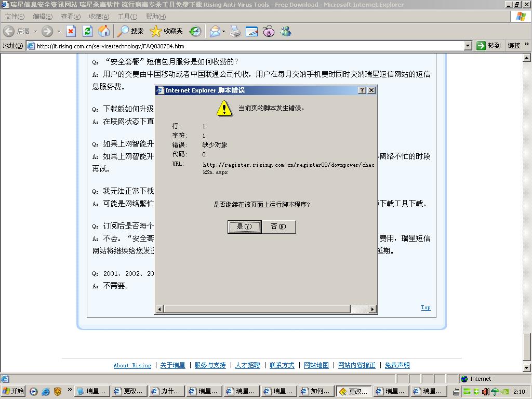Expand the Mail dropdown arrow
Viewport: 532px width, 399px height.
223,31
